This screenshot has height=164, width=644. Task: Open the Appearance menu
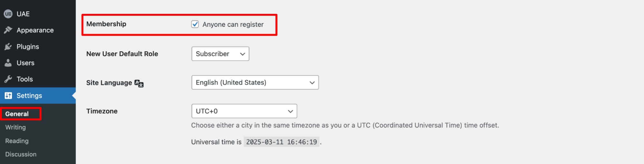[35, 30]
